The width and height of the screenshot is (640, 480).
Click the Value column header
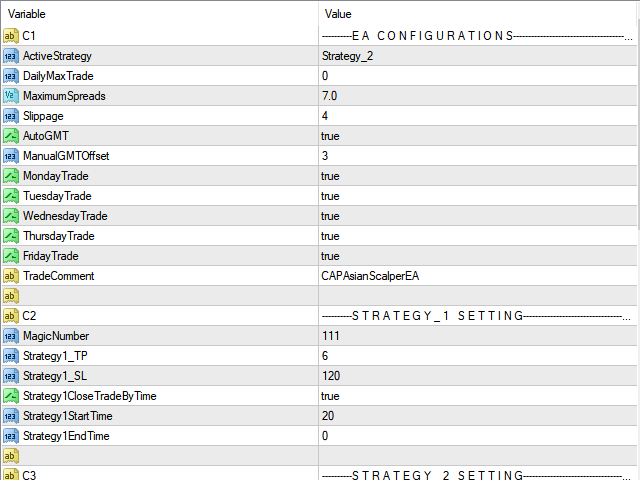478,14
